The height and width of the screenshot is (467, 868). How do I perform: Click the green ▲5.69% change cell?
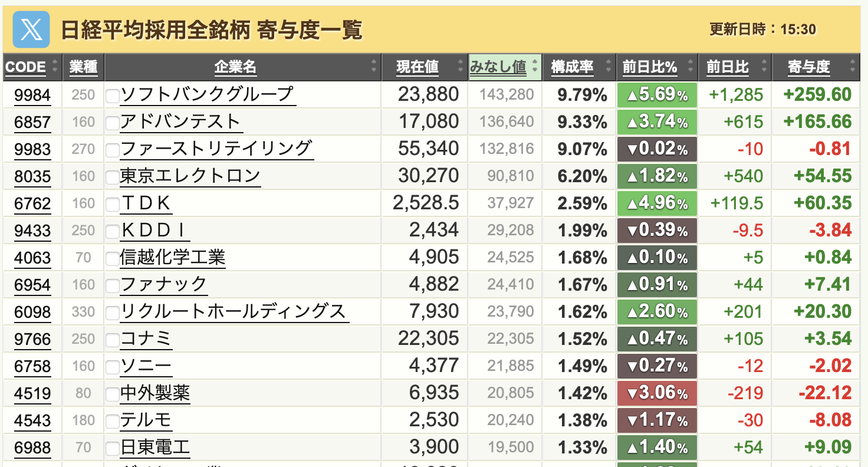coord(657,94)
